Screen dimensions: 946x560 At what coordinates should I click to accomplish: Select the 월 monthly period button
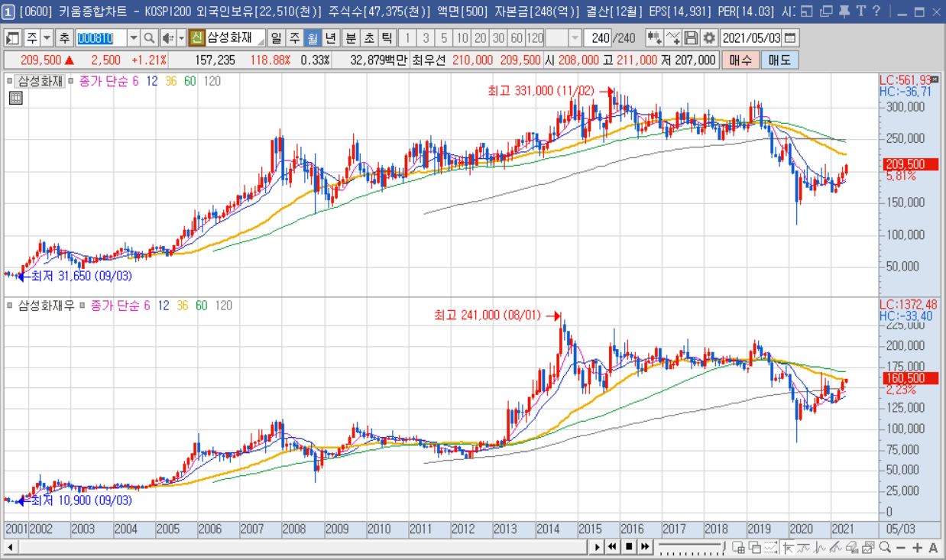[313, 38]
